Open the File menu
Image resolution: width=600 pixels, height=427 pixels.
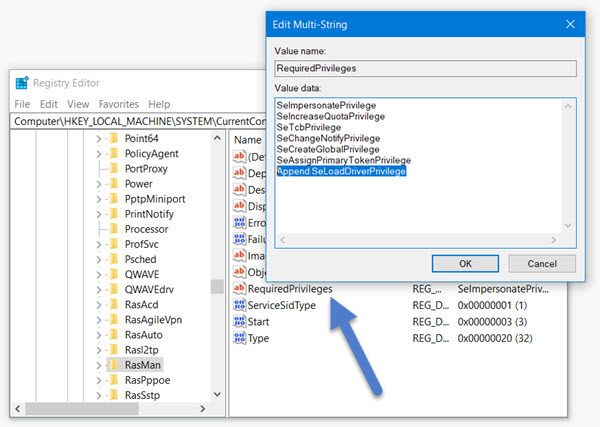tap(22, 104)
